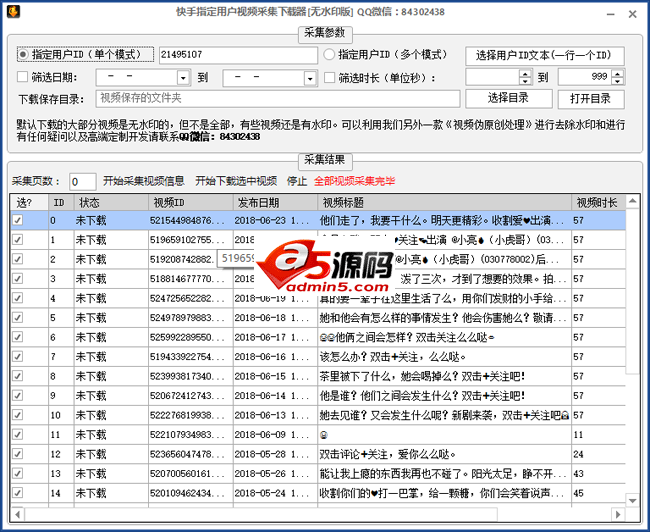650x532 pixels.
Task: Click duration 43 in row 13
Action: coord(579,474)
